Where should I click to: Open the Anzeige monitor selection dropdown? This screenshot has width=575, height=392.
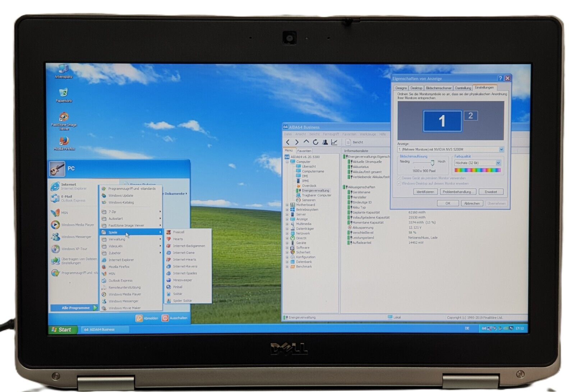pos(501,149)
